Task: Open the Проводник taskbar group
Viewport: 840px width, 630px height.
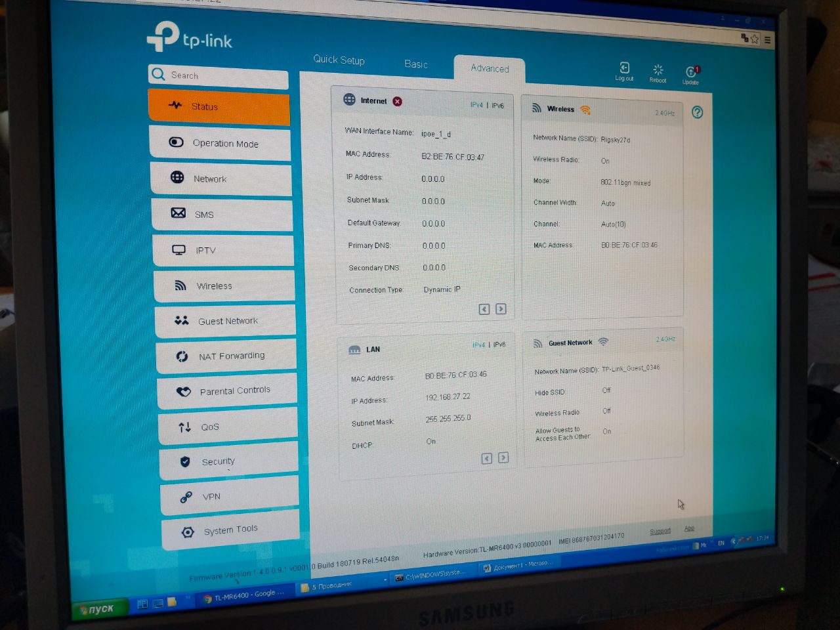Action: coord(341,585)
